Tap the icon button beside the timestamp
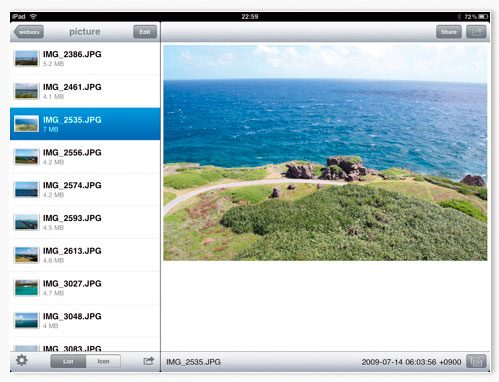The image size is (499, 382). click(x=476, y=362)
